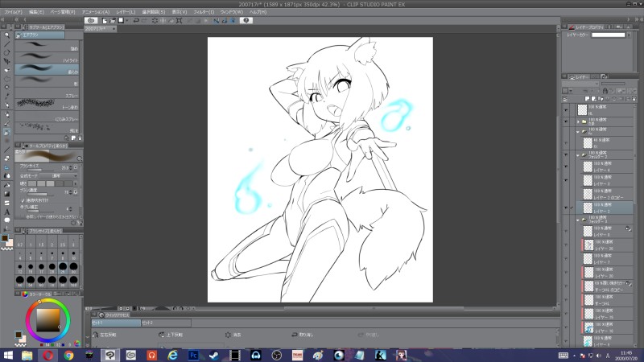
Task: Click 左右反転 in Quick Access
Action: click(105, 335)
